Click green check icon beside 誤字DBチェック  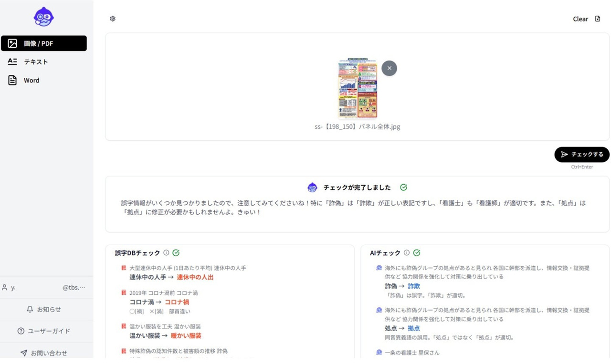(x=176, y=253)
